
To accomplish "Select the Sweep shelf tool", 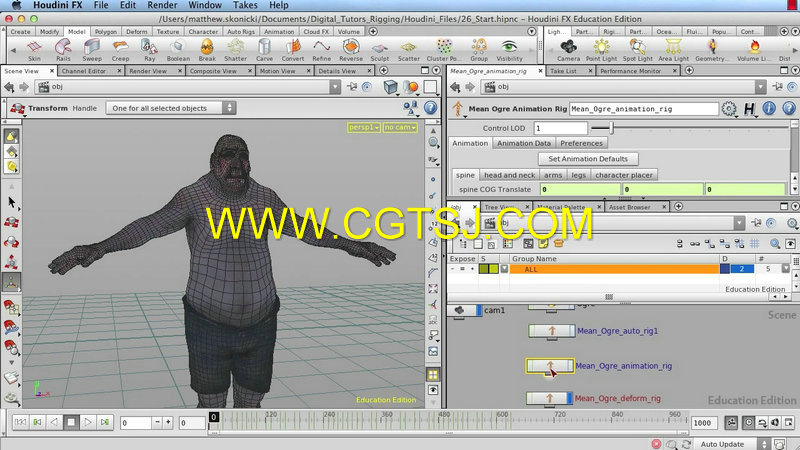I will 92,51.
